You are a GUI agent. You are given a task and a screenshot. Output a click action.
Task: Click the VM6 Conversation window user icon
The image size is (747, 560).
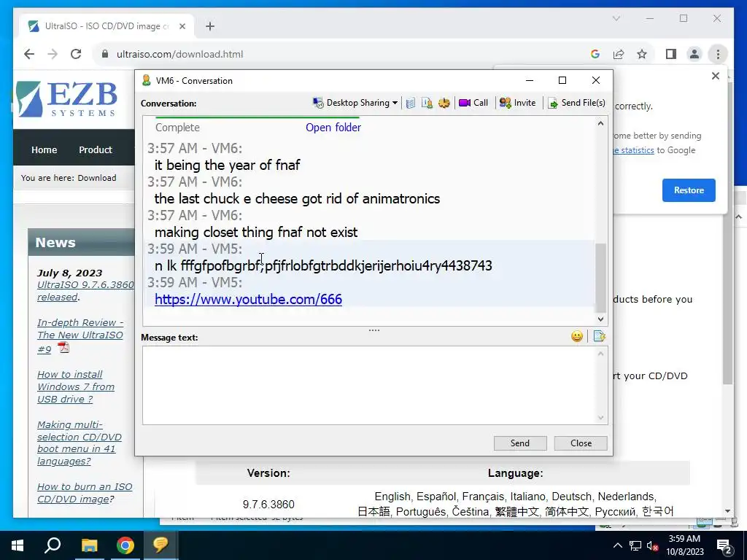(x=146, y=80)
